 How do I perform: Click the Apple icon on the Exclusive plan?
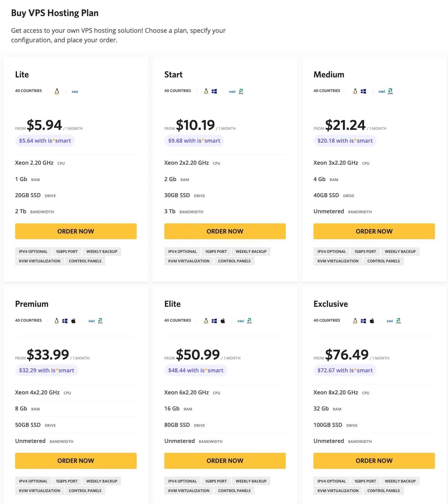(x=372, y=321)
